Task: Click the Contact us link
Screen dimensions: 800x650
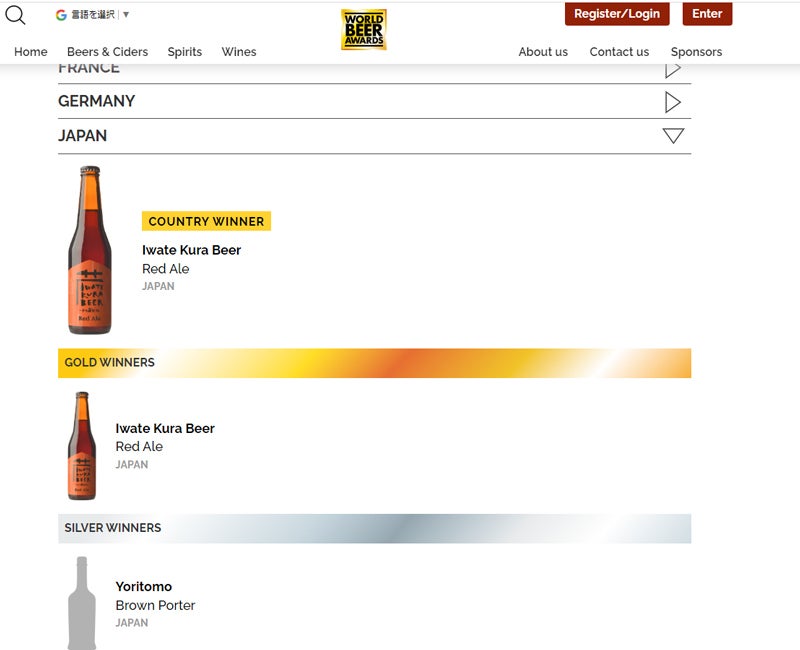Action: (x=619, y=52)
